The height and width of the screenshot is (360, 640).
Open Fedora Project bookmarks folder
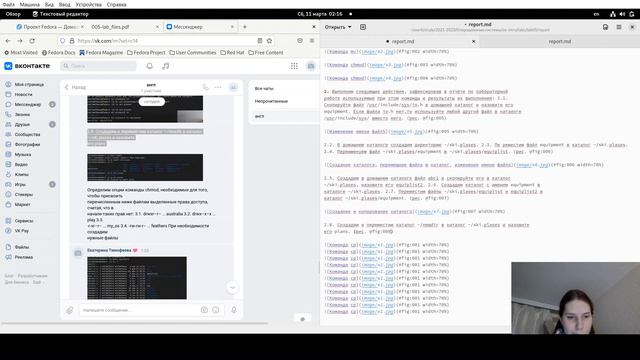(146, 53)
